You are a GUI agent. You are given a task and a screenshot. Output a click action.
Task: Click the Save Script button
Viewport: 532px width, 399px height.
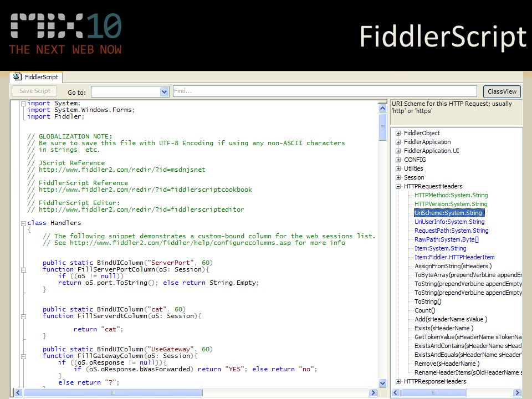pos(34,91)
